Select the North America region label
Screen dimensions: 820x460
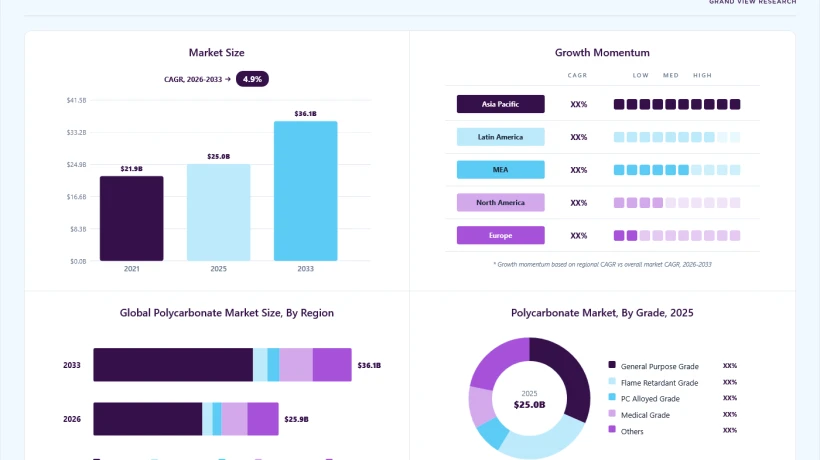click(x=500, y=202)
